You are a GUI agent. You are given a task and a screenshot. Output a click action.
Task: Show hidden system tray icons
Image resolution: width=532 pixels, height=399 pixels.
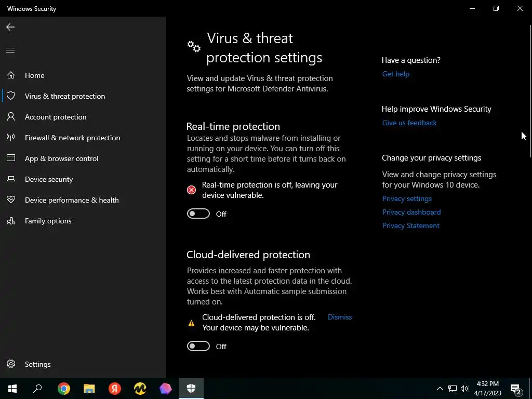(440, 389)
